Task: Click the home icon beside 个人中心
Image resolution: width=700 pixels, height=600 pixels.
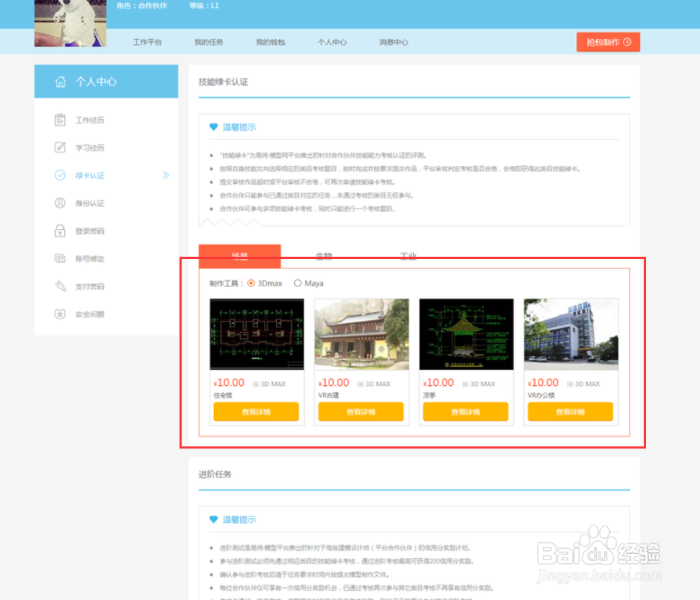Action: point(61,81)
